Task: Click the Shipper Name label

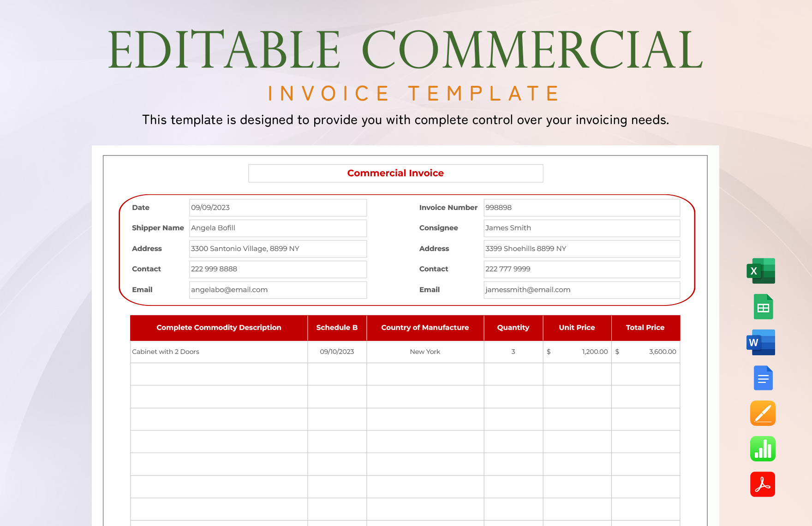Action: point(158,228)
